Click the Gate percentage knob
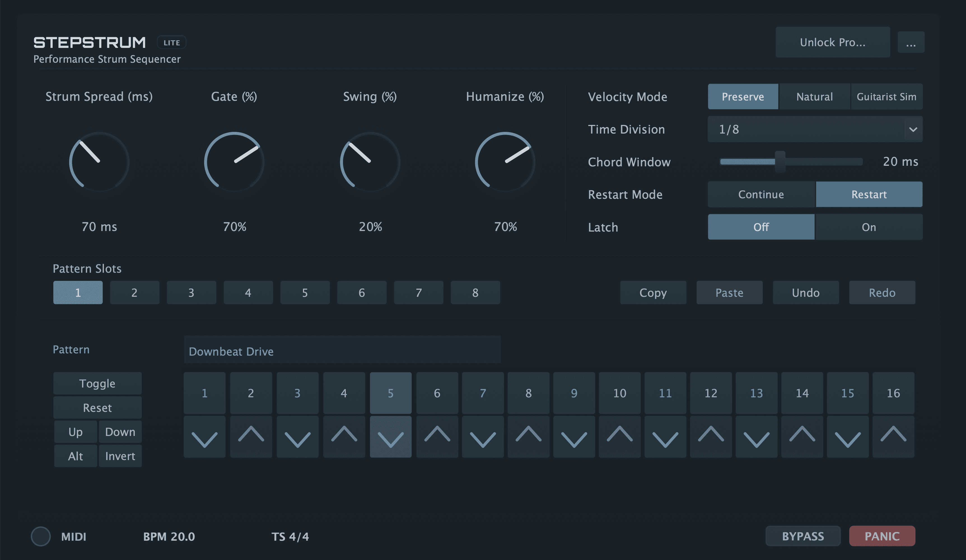The width and height of the screenshot is (966, 560). [234, 161]
